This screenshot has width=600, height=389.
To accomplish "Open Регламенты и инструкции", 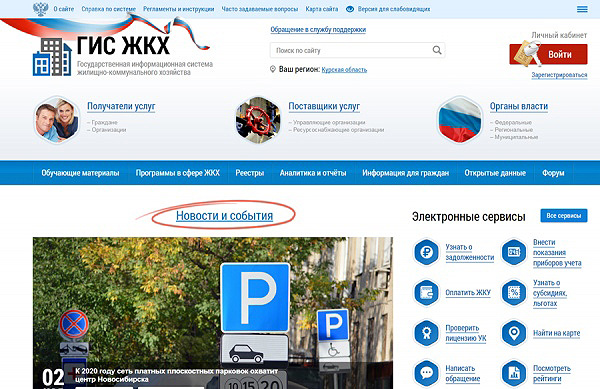I will [178, 9].
